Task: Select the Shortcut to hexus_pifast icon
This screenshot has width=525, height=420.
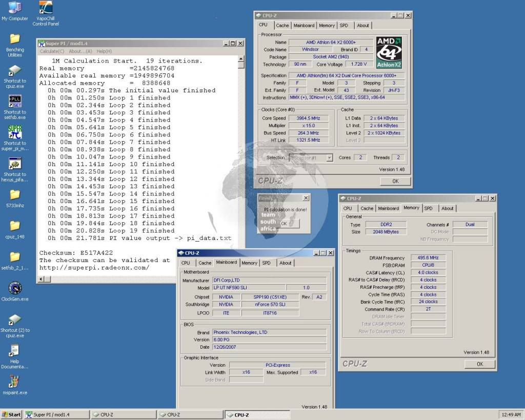Action: click(x=15, y=169)
